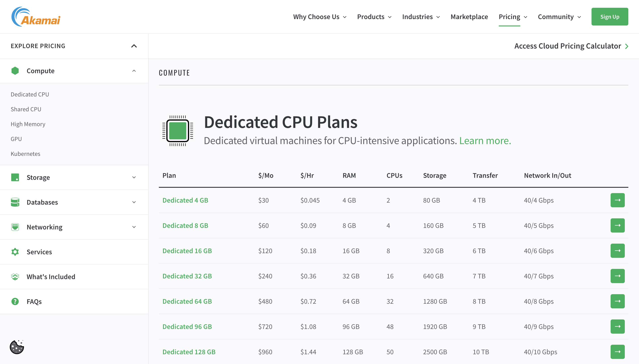Click the Storage green icon in sidebar
This screenshot has width=639, height=364.
tap(15, 178)
